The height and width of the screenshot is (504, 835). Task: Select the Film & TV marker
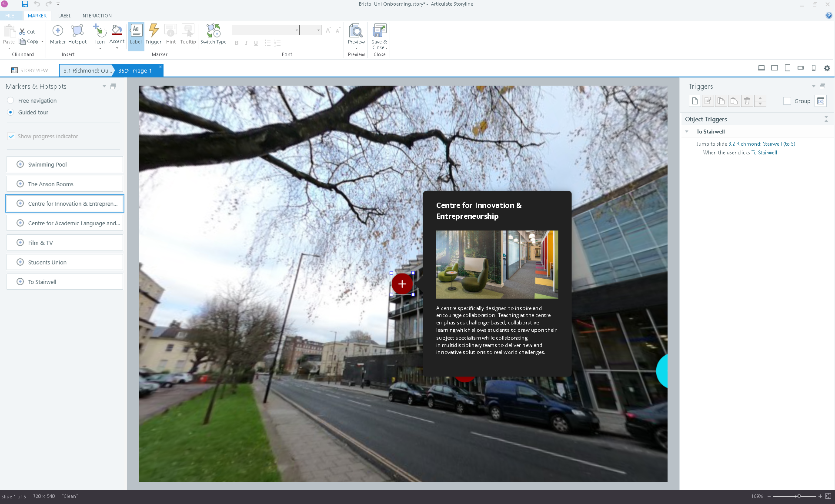[x=65, y=243]
